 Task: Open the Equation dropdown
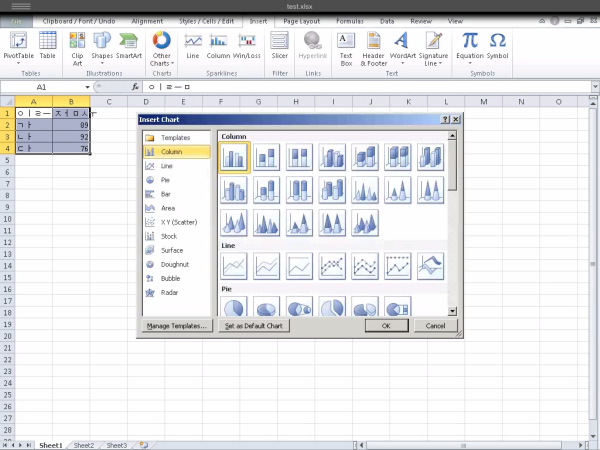470,48
